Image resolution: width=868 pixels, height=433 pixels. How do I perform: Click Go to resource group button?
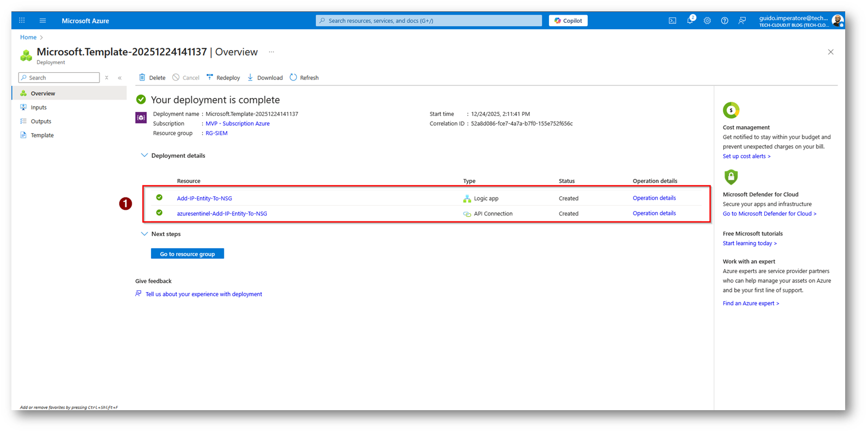pos(188,254)
